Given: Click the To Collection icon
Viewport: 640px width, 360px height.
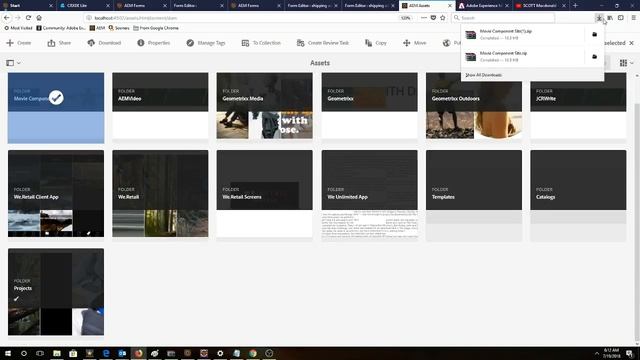Looking at the screenshot, I should tap(245, 43).
